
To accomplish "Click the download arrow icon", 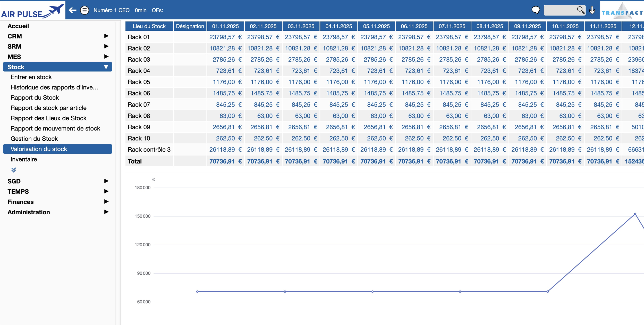I will coord(592,10).
